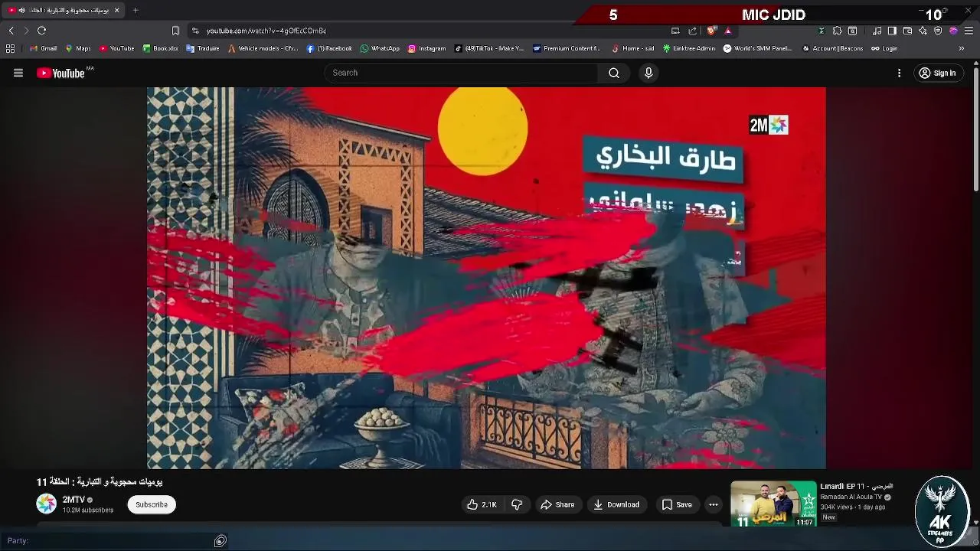Reload the current page
The image size is (980, 551).
pyautogui.click(x=41, y=31)
